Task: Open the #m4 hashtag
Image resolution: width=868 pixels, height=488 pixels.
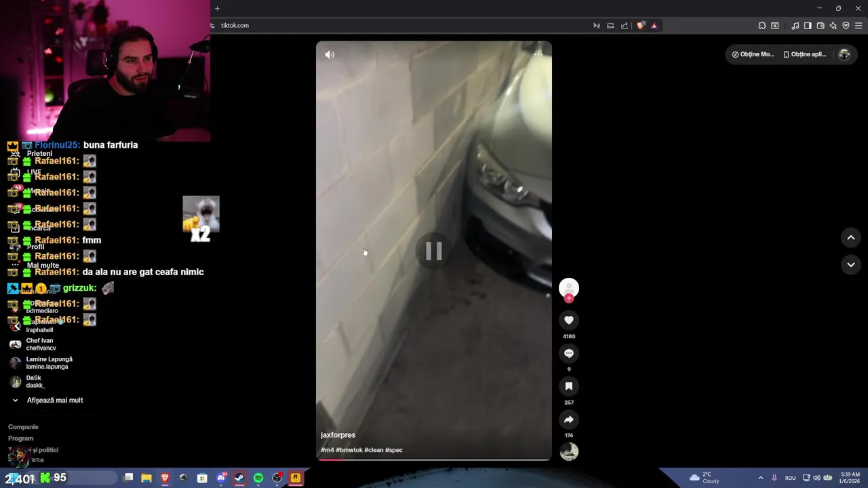Action: pos(328,450)
